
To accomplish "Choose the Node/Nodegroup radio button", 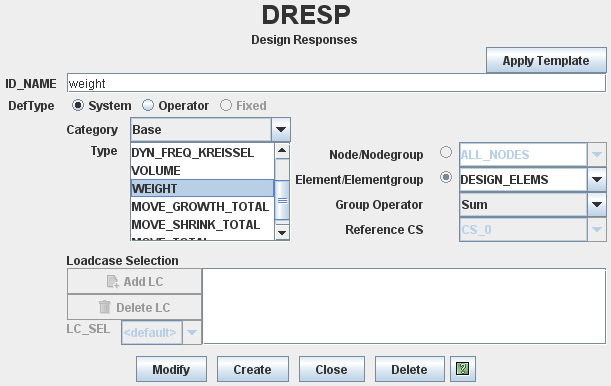I will coord(446,152).
